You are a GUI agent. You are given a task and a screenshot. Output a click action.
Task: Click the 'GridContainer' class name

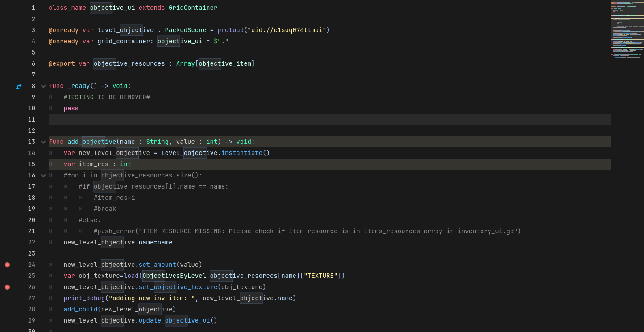pyautogui.click(x=193, y=8)
